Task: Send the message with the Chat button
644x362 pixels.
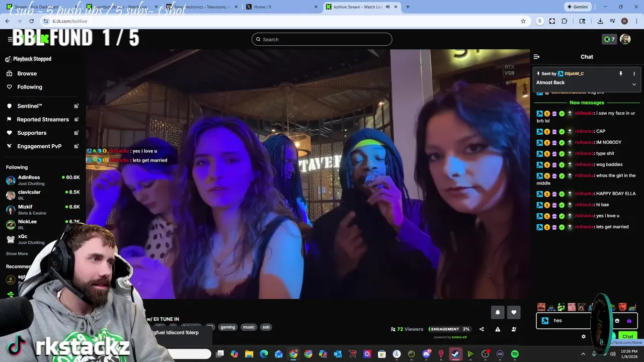Action: tap(627, 336)
